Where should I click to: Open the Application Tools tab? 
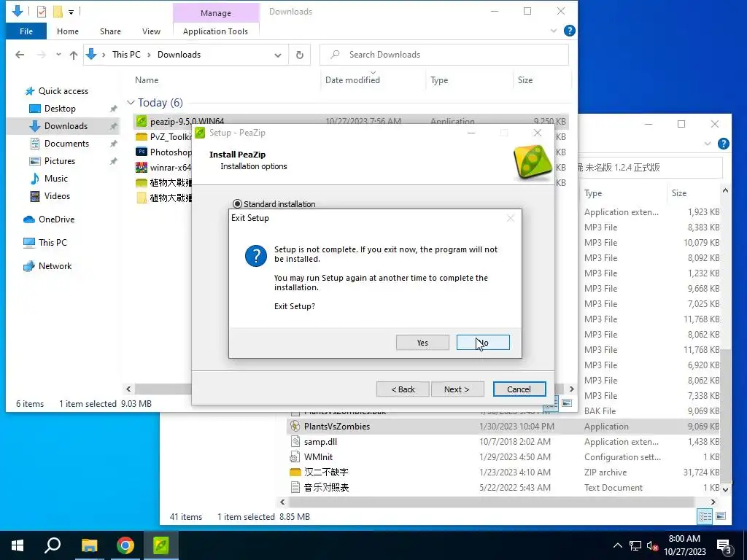tap(215, 31)
